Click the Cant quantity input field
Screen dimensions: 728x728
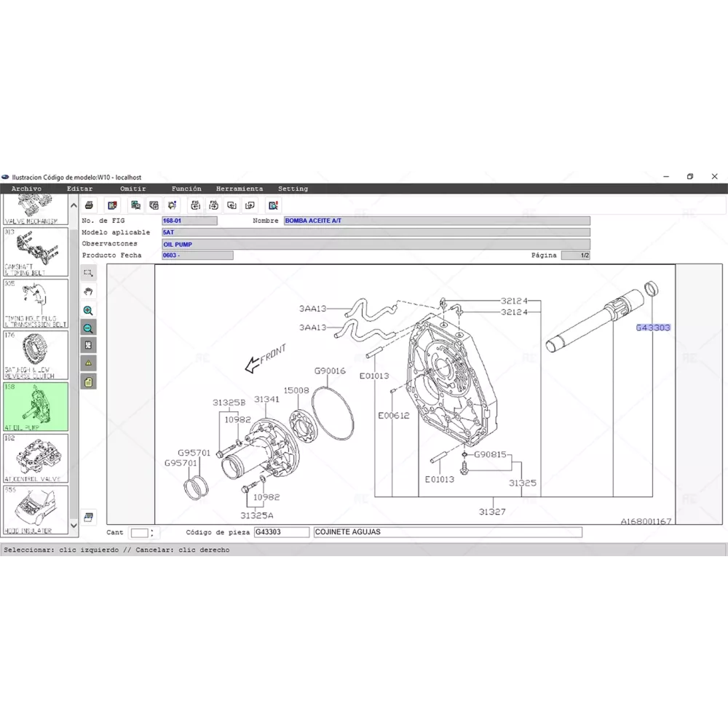coord(139,533)
